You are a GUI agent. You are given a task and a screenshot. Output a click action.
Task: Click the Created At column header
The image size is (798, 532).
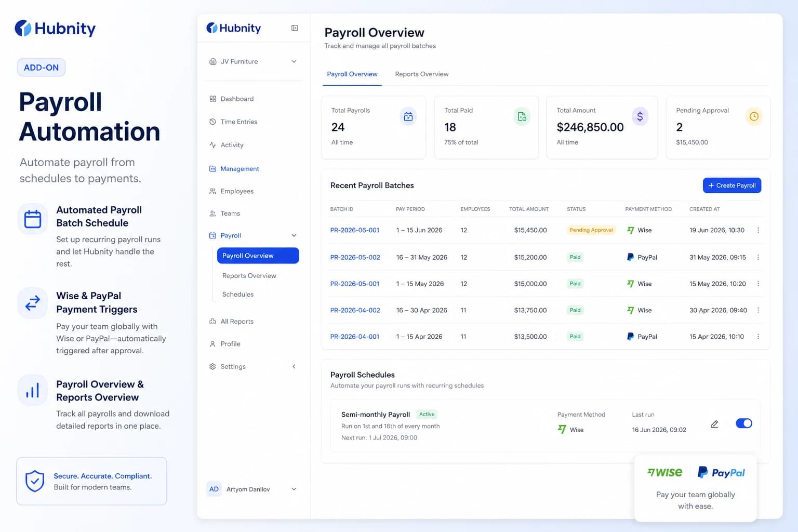704,209
